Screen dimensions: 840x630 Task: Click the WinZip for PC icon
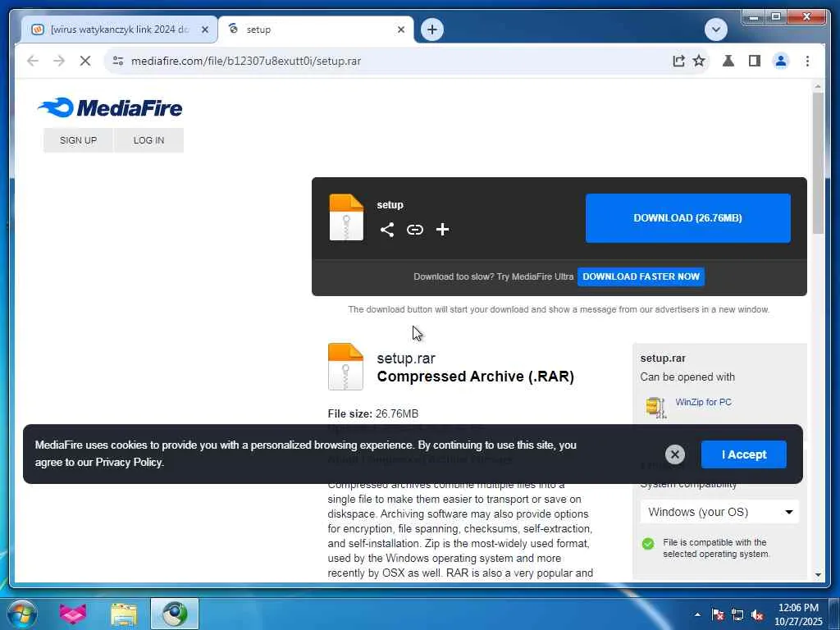pos(655,407)
